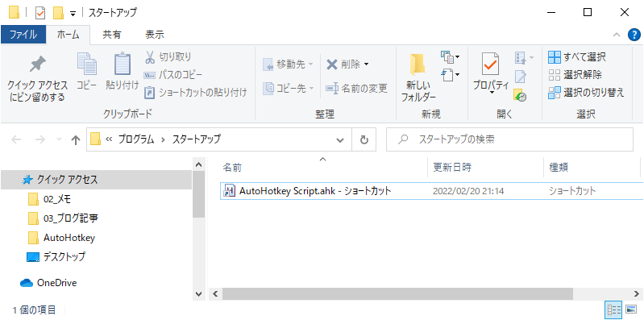The height and width of the screenshot is (320, 644).
Task: Click プログラム in the address path
Action: (x=136, y=139)
